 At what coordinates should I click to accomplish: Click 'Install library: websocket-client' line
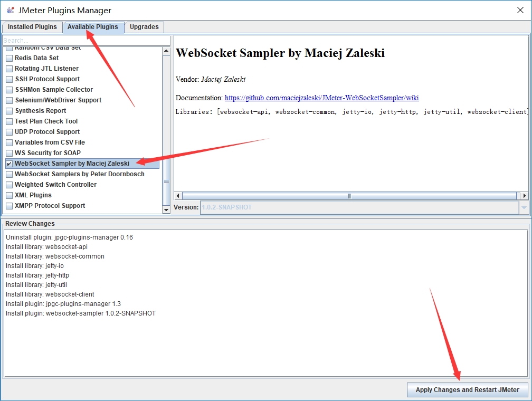pyautogui.click(x=50, y=294)
